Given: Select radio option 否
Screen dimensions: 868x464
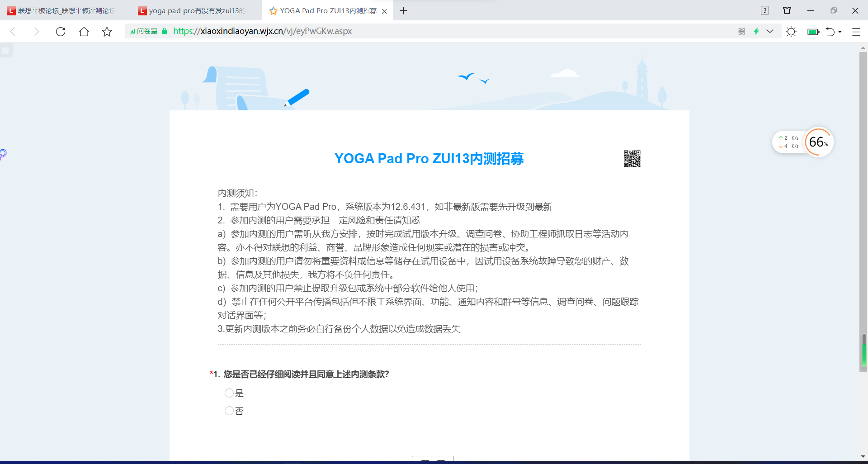Looking at the screenshot, I should coord(229,411).
